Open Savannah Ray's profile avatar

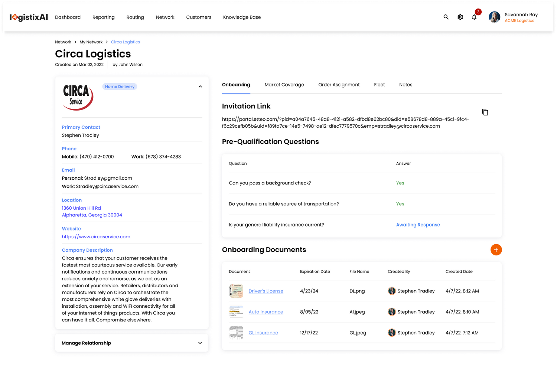(494, 17)
